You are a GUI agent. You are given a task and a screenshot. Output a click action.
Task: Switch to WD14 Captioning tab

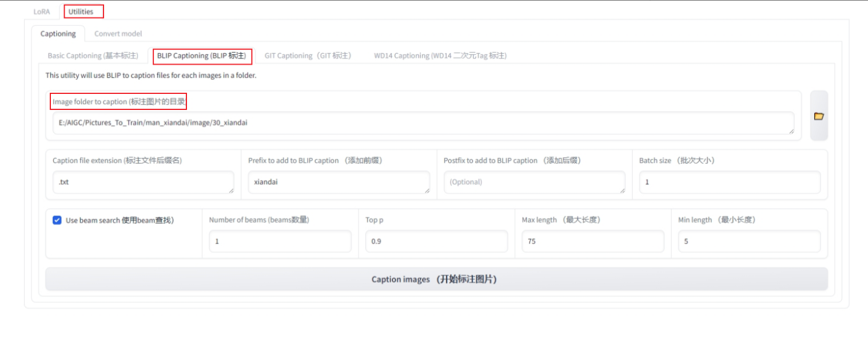click(440, 56)
